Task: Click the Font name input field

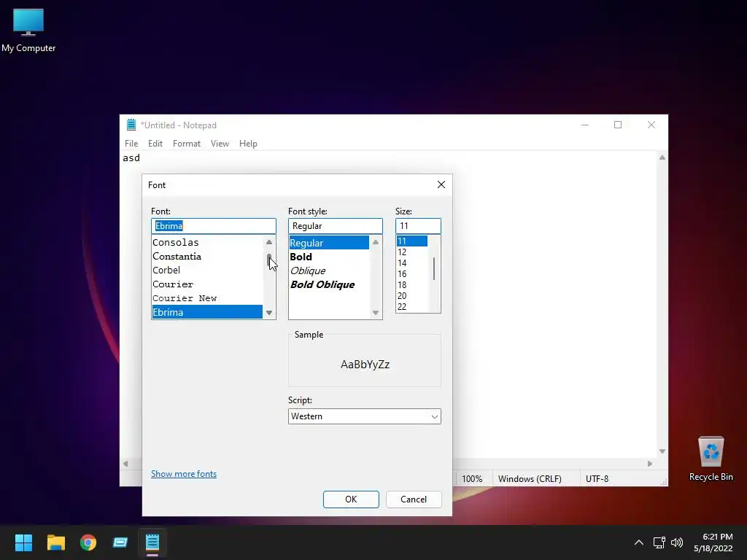Action: pyautogui.click(x=214, y=226)
